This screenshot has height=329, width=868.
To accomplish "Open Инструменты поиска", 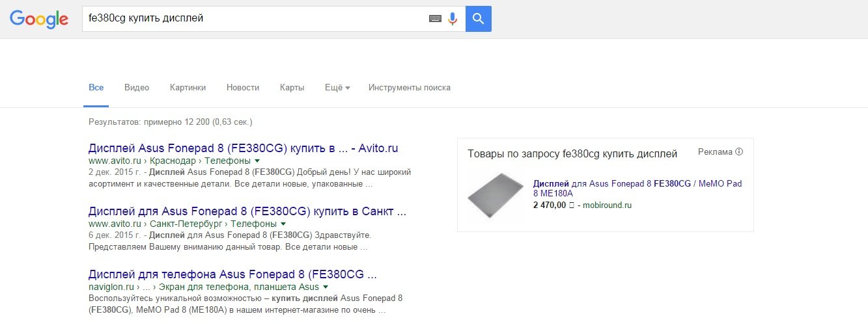I will 410,88.
